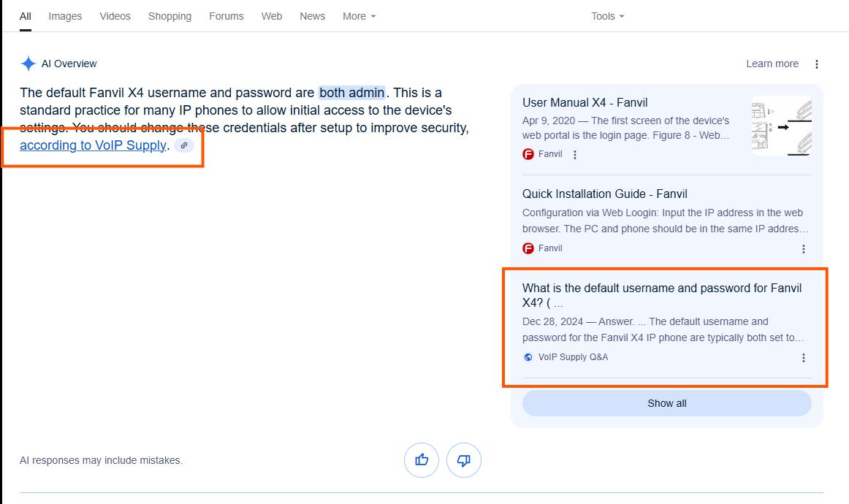Open AI Overview three-dot options menu

[x=817, y=64]
